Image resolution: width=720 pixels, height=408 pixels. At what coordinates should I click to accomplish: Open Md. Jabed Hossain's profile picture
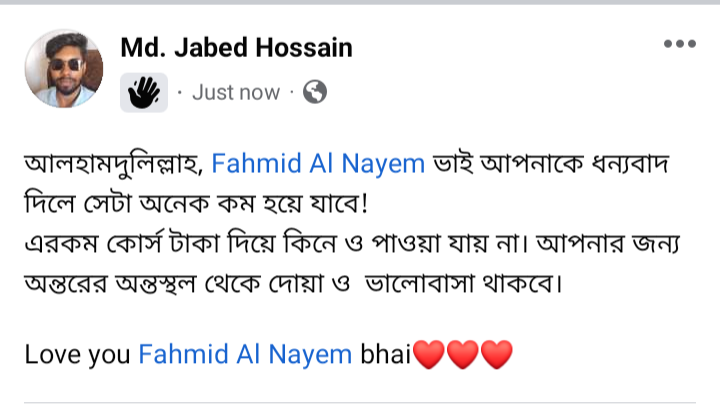(x=64, y=68)
